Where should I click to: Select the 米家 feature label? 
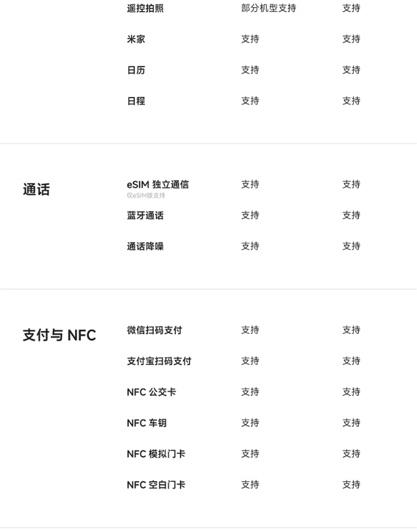(x=136, y=39)
